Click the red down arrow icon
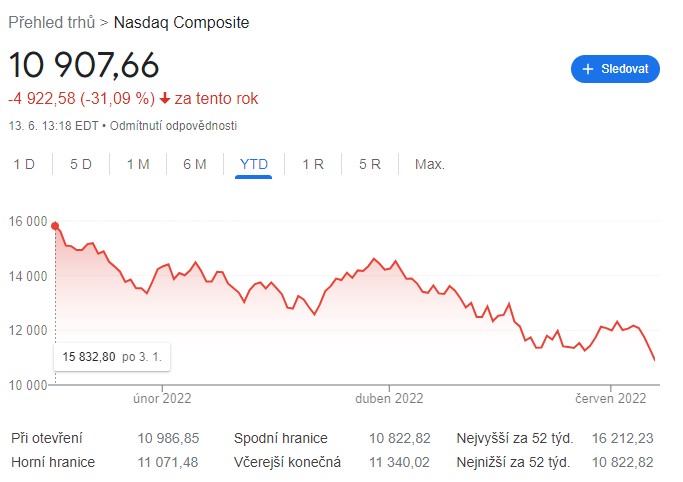The width and height of the screenshot is (683, 482). pos(165,98)
